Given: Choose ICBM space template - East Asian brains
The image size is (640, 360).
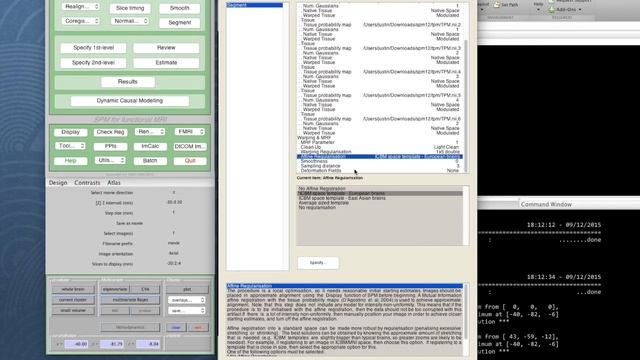Looking at the screenshot, I should click(380, 198).
